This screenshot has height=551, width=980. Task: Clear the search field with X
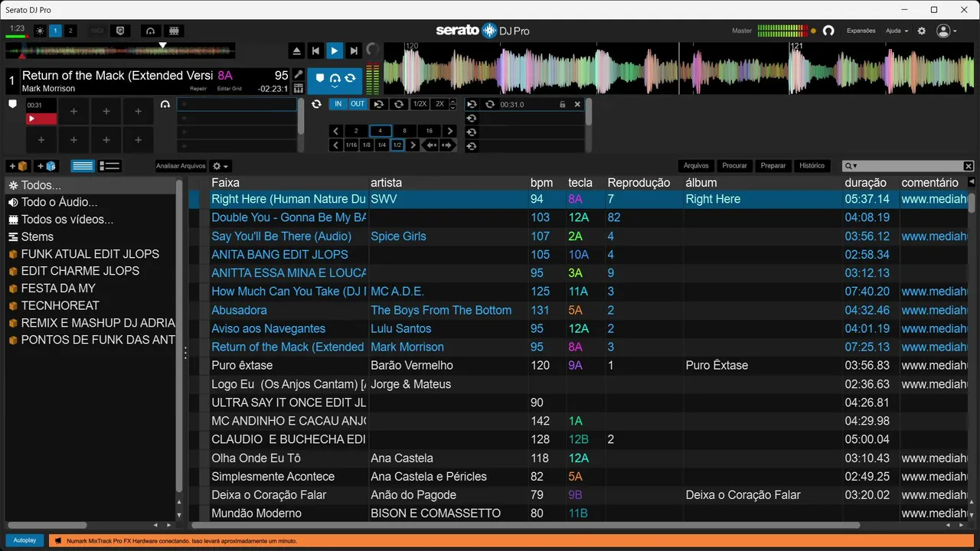(969, 166)
